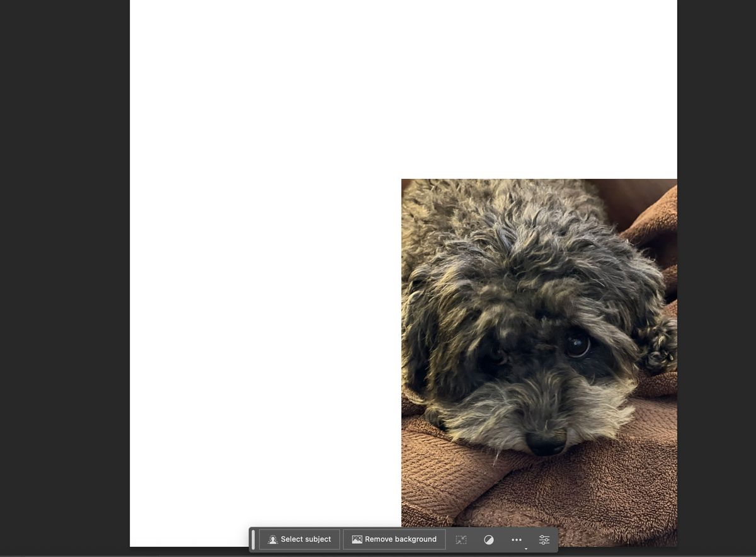Grab the contextual taskbar drag handle
The width and height of the screenshot is (756, 557).
pyautogui.click(x=253, y=539)
